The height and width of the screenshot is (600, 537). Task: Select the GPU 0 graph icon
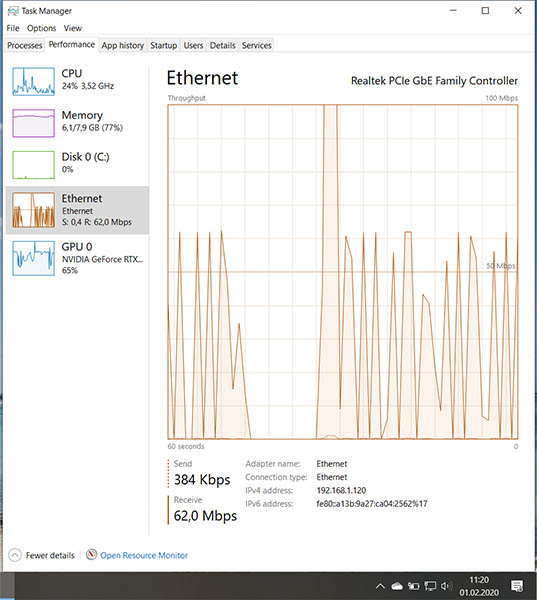(33, 258)
